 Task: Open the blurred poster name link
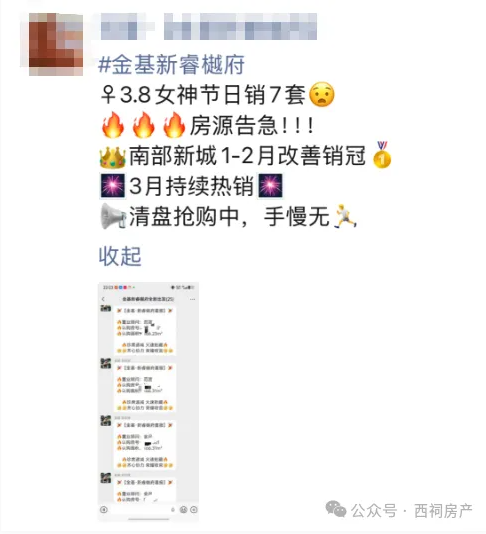click(x=209, y=27)
